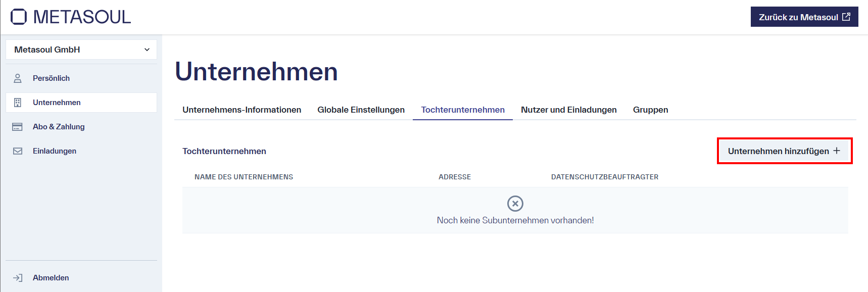Viewport: 868px width, 292px height.
Task: Click the METASOUL wordmark in header
Action: [82, 17]
